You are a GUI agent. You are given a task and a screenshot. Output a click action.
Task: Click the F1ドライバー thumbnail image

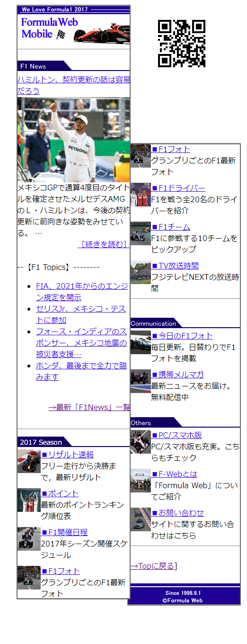coord(141,195)
